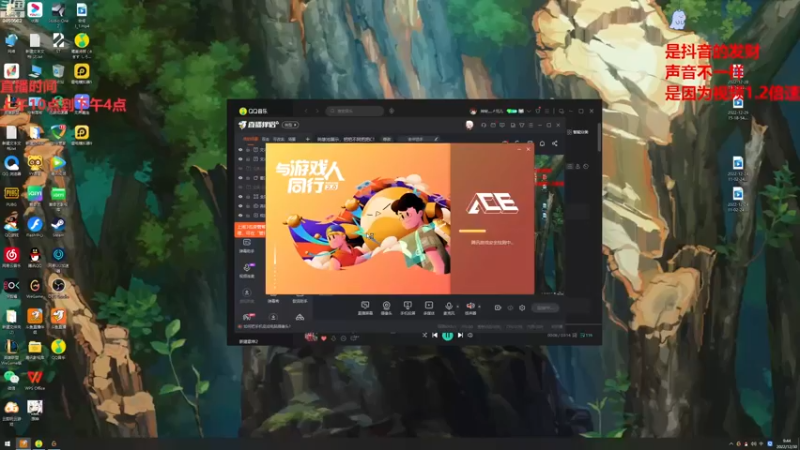This screenshot has height=450, width=800.
Task: Select the second scene tab
Action: pyautogui.click(x=265, y=139)
